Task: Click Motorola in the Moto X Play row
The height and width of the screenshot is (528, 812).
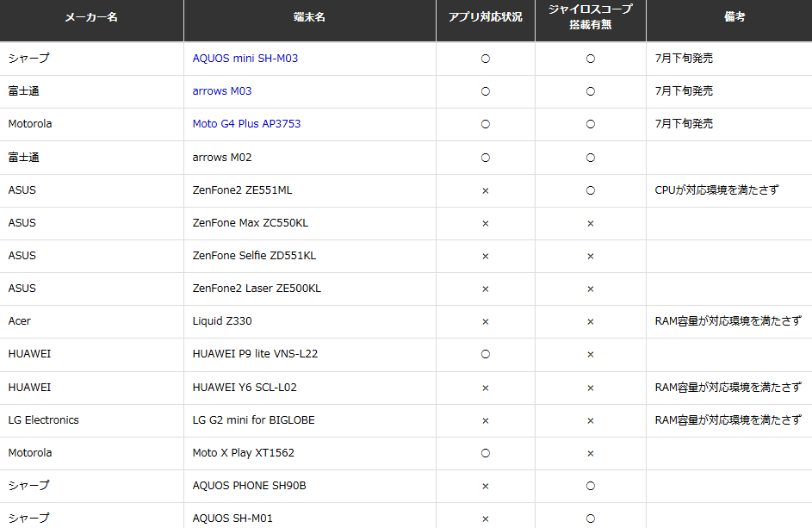Action: pos(30,453)
